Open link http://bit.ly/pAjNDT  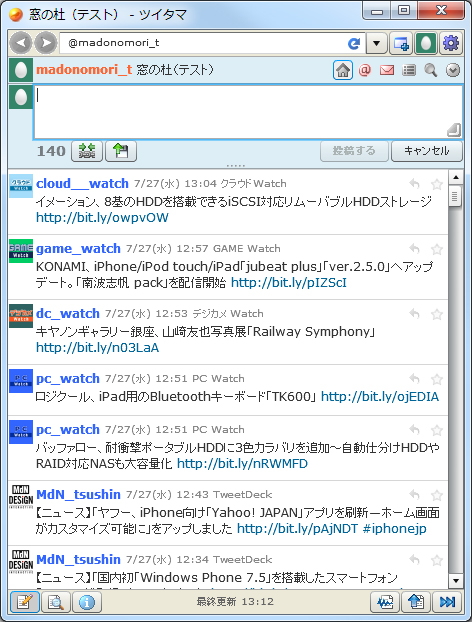(x=297, y=528)
